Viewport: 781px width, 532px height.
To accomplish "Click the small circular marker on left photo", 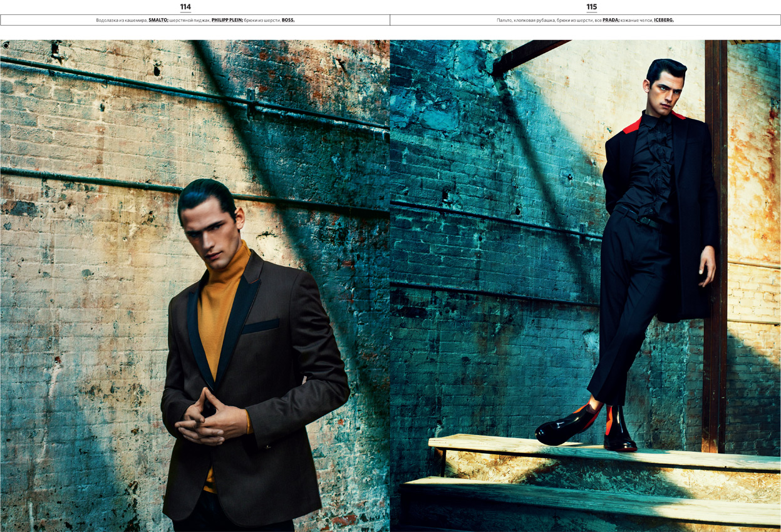I will pyautogui.click(x=6, y=45).
